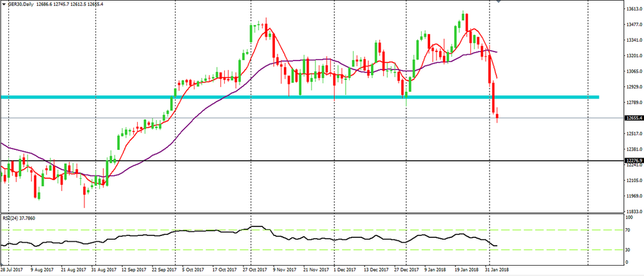Click the RSI(24) indicator label
644x276 pixels.
19,199
